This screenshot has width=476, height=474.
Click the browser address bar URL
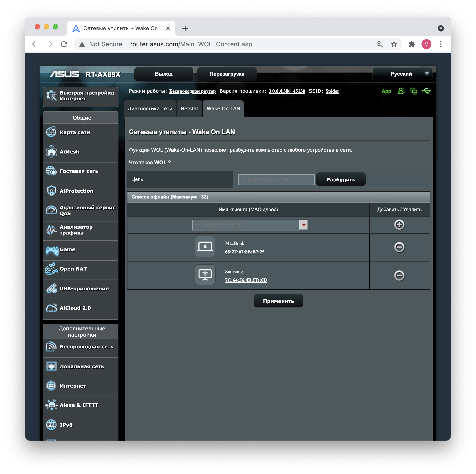(x=191, y=44)
